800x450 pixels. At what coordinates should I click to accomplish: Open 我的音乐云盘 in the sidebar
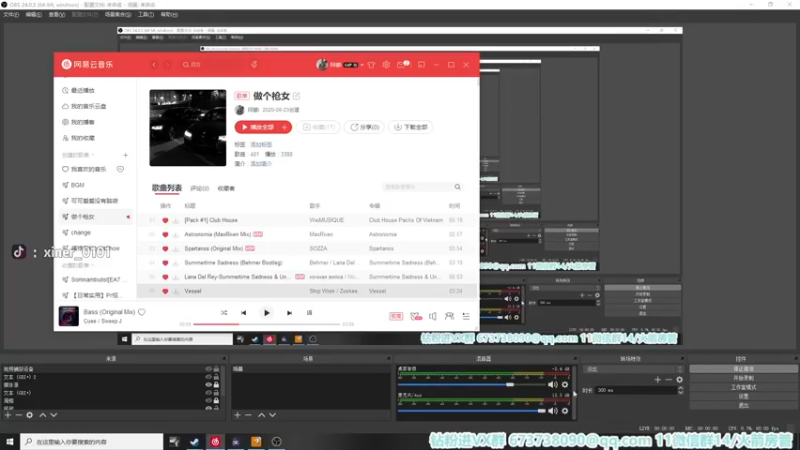point(88,106)
